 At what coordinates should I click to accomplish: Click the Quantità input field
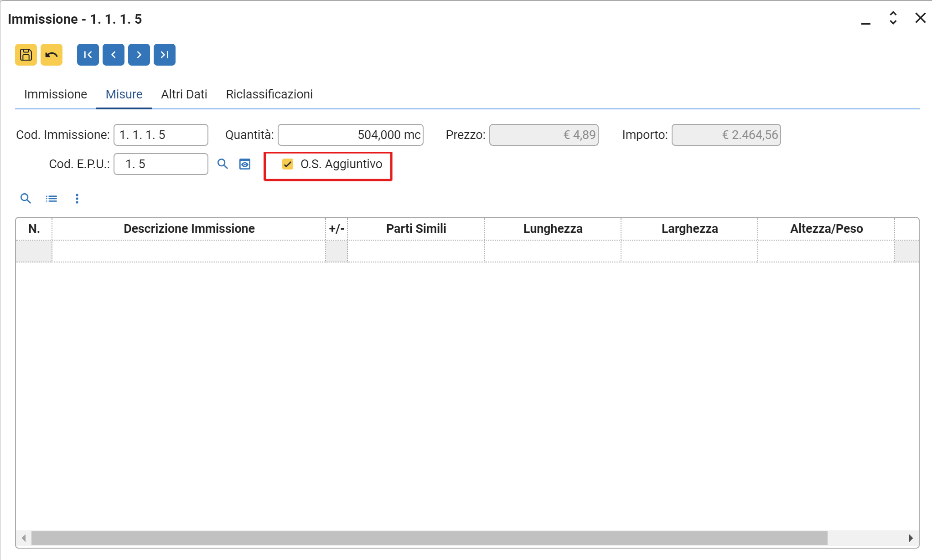[x=350, y=135]
